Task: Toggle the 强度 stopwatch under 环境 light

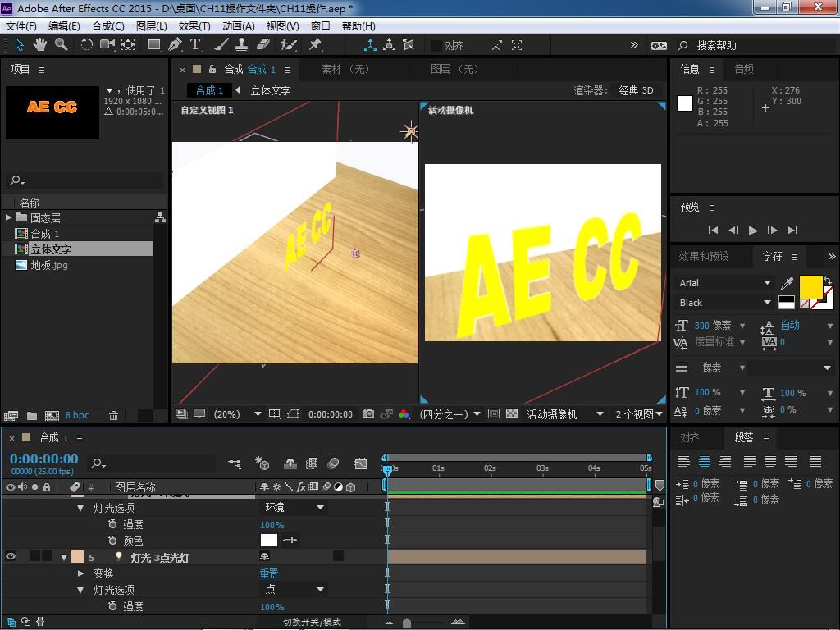Action: 112,524
